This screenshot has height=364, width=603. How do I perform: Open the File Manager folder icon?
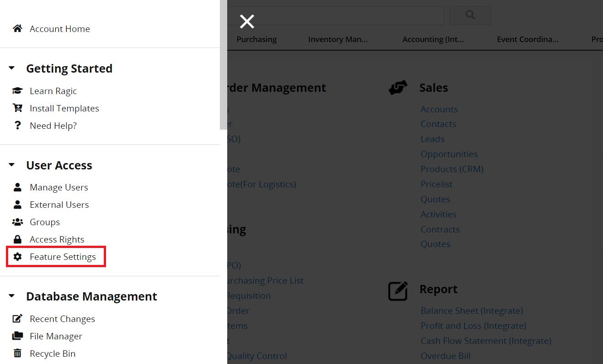pyautogui.click(x=17, y=336)
